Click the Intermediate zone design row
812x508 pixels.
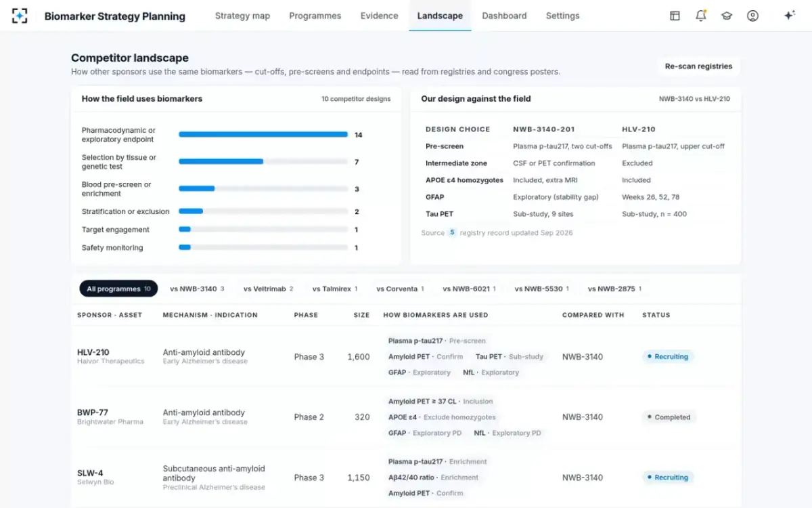(575, 163)
